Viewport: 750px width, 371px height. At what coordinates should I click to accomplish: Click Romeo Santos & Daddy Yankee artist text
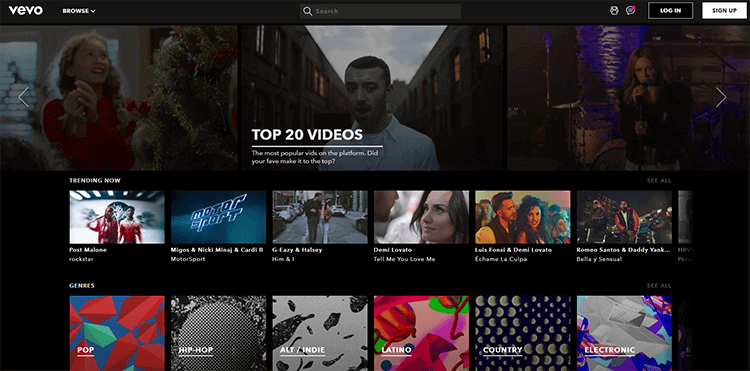pyautogui.click(x=624, y=250)
